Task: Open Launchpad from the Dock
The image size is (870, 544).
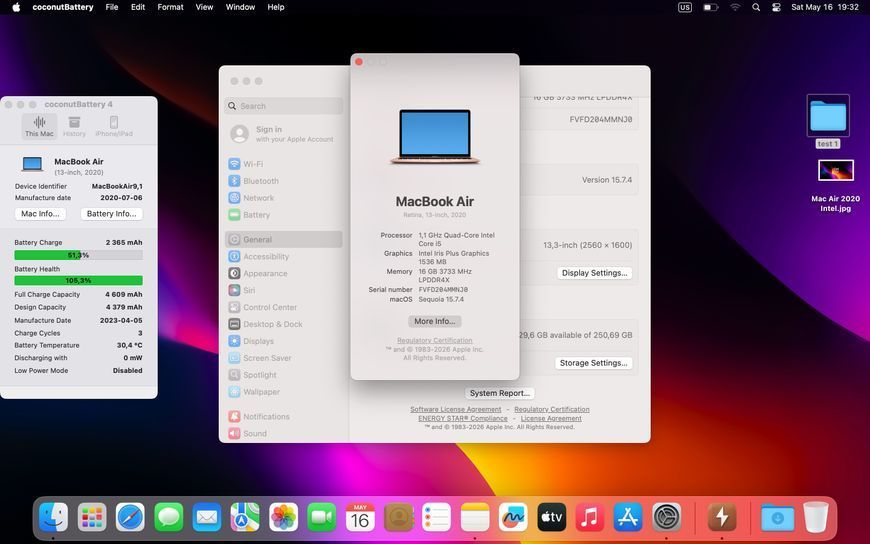Action: tap(92, 518)
